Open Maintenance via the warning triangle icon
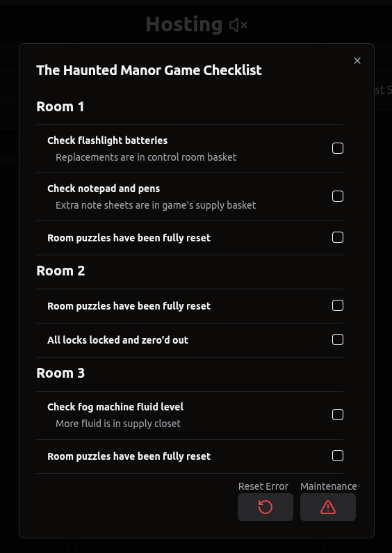The height and width of the screenshot is (553, 392). click(x=328, y=507)
